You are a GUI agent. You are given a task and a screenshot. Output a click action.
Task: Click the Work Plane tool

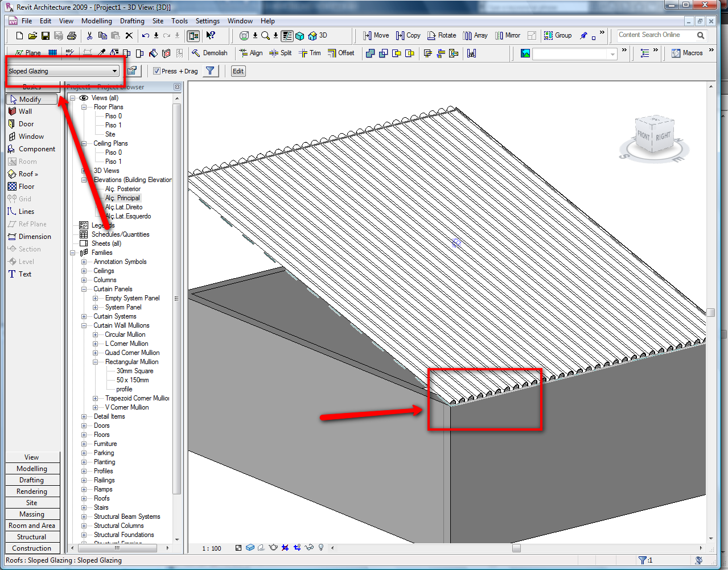(x=28, y=53)
